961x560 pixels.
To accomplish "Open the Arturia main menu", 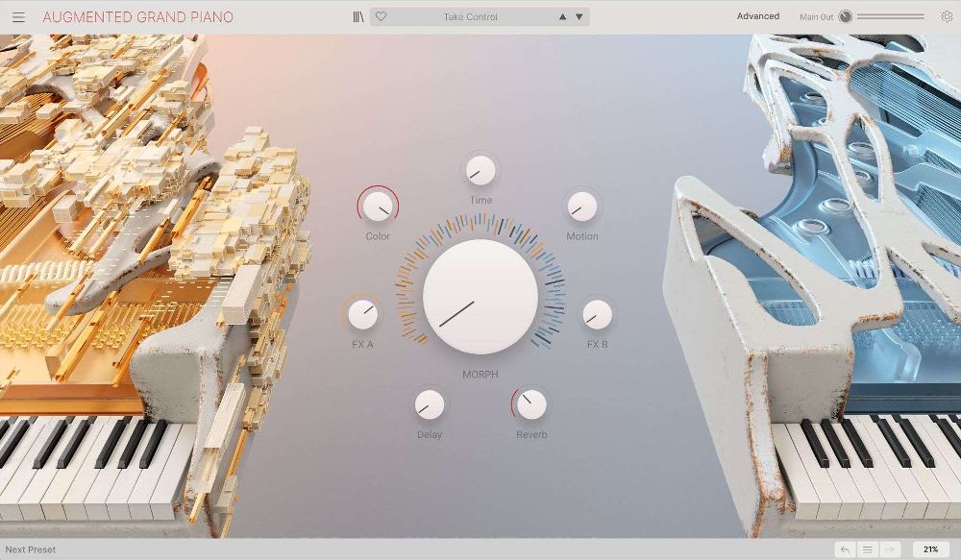I will pos(17,15).
